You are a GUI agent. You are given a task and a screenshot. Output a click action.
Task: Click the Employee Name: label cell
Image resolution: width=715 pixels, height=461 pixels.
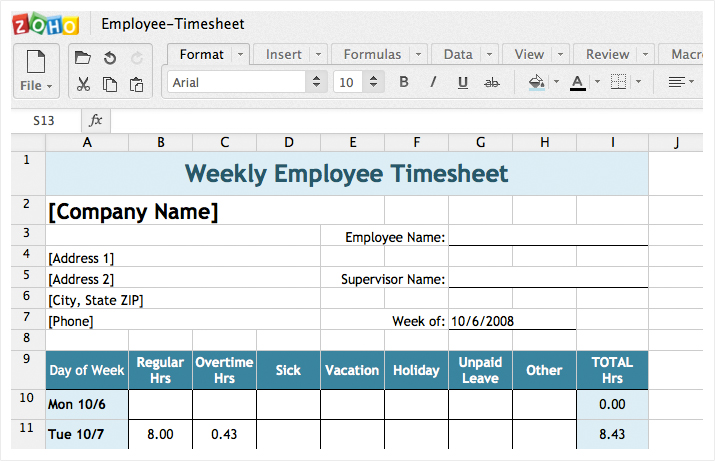pos(384,237)
